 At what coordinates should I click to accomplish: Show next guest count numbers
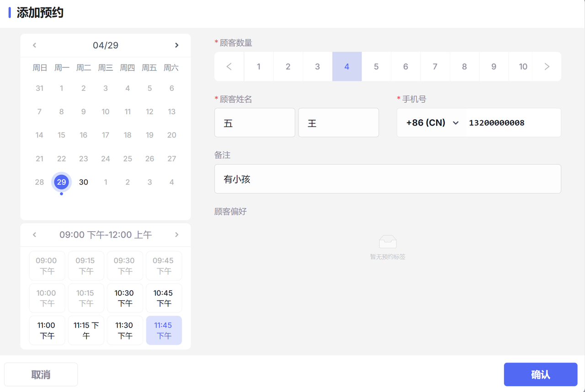click(547, 67)
